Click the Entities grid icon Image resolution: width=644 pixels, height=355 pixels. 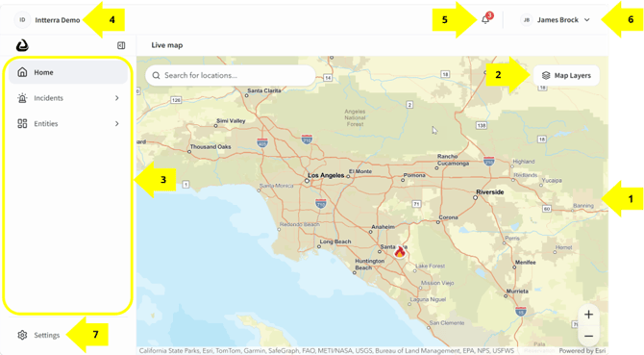coord(22,124)
